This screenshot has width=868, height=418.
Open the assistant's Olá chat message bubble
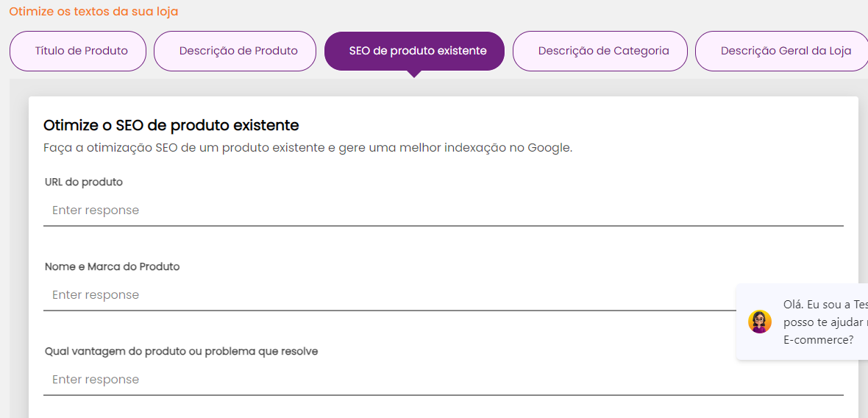[x=802, y=322]
